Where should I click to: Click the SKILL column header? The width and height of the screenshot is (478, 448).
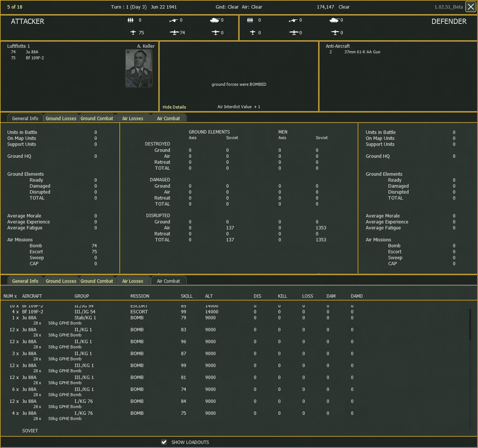187,296
